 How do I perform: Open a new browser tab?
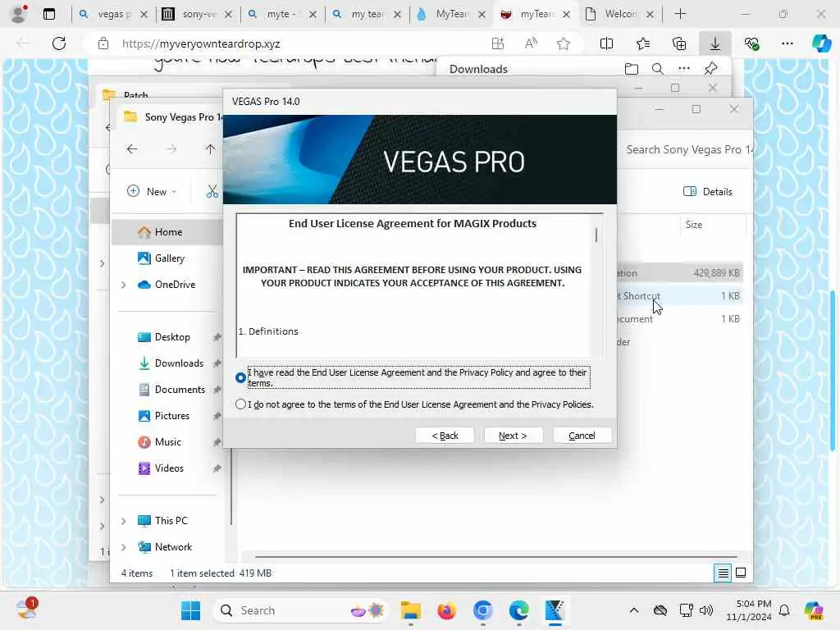pyautogui.click(x=680, y=14)
